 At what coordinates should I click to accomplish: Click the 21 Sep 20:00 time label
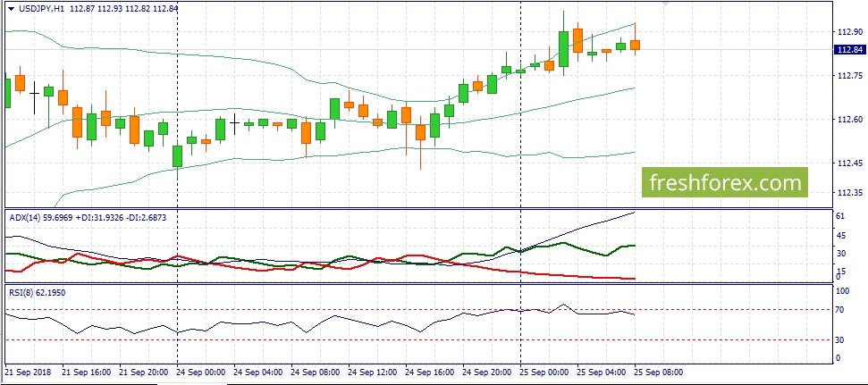(143, 372)
